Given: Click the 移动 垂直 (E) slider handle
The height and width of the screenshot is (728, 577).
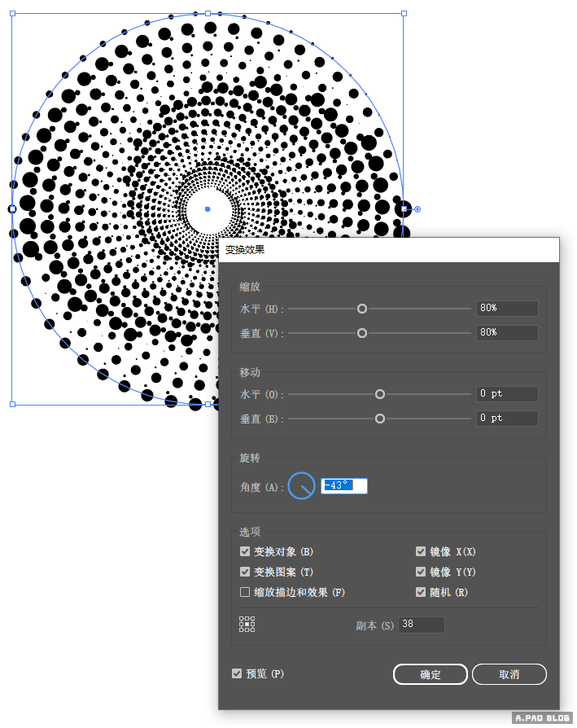Looking at the screenshot, I should click(379, 419).
